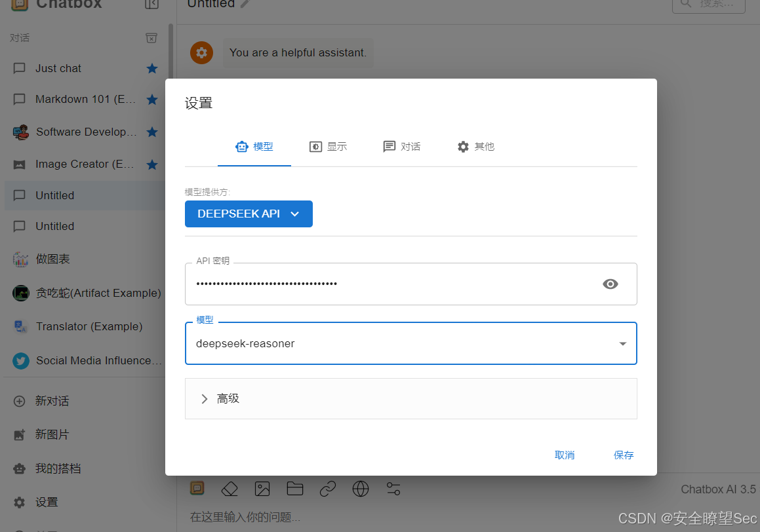The width and height of the screenshot is (760, 532).
Task: Click the 做图表 chart icon
Action: 20,259
